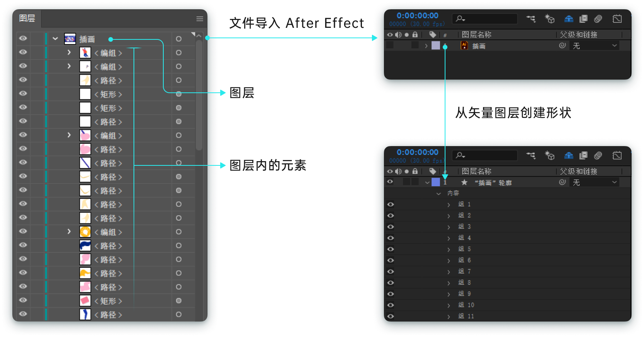Click the blue label color of "插画" 轮廓 layer
This screenshot has width=644, height=337.
click(x=436, y=182)
